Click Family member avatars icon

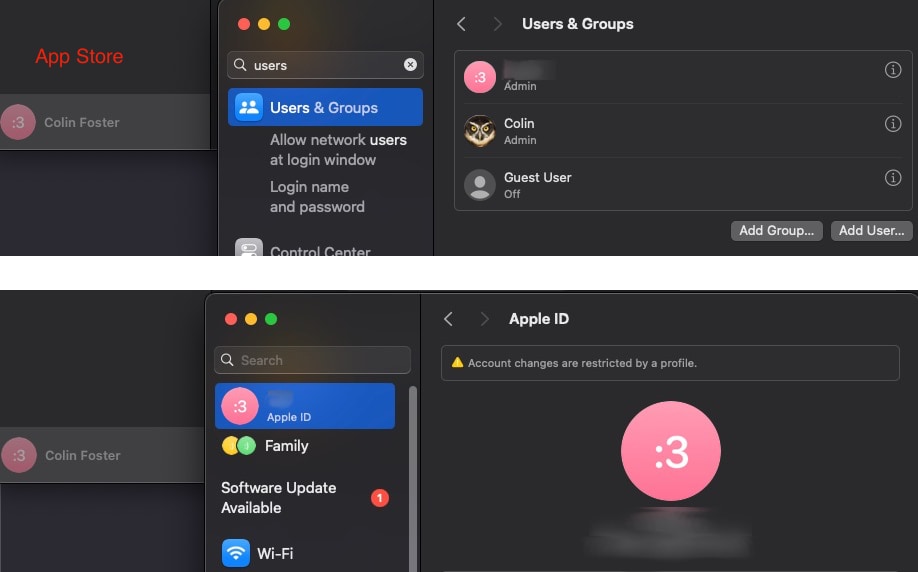[238, 446]
